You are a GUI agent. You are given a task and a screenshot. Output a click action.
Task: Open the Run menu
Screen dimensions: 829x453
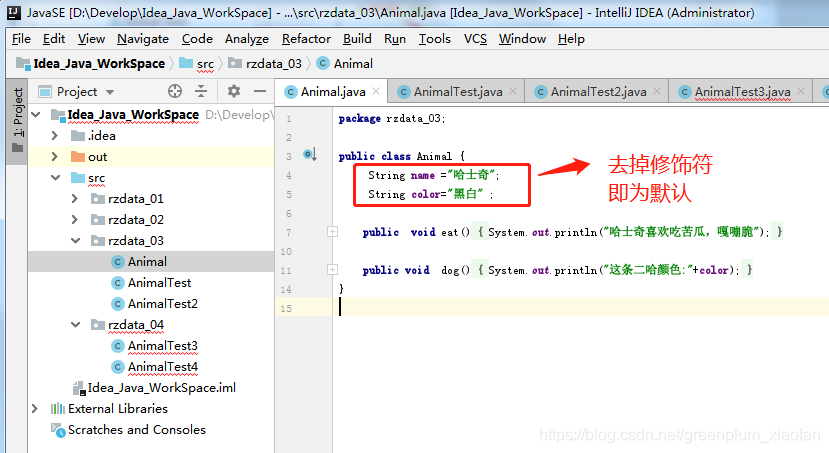(x=394, y=39)
